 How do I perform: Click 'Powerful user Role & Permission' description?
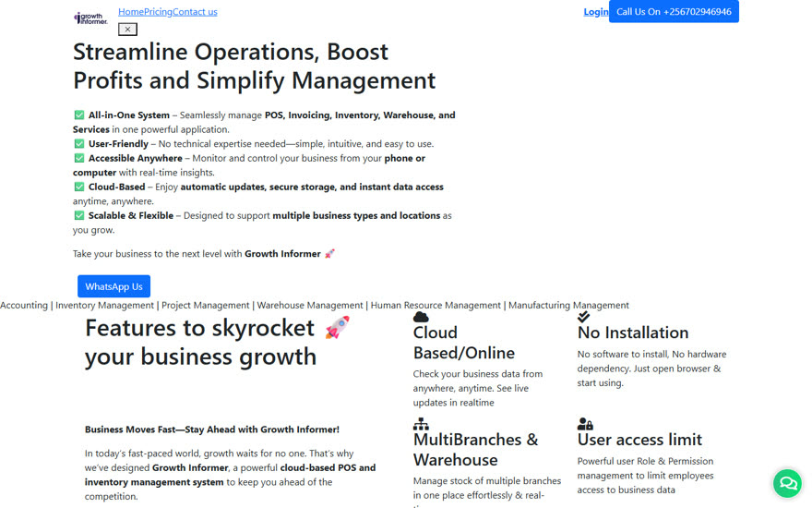[645, 476]
